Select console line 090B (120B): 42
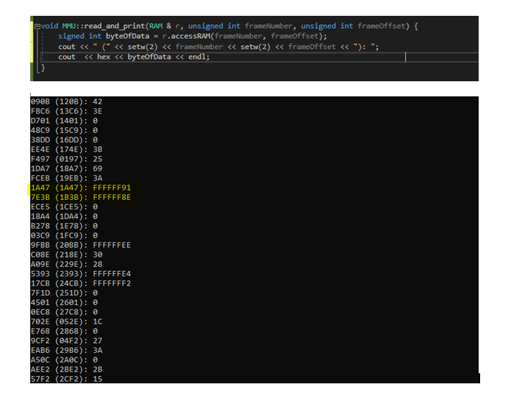The width and height of the screenshot is (506, 420). pos(66,101)
